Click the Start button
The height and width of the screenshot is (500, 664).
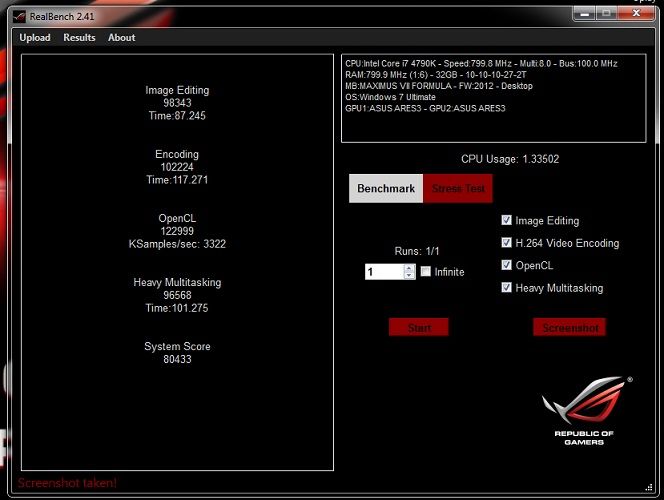click(x=419, y=327)
